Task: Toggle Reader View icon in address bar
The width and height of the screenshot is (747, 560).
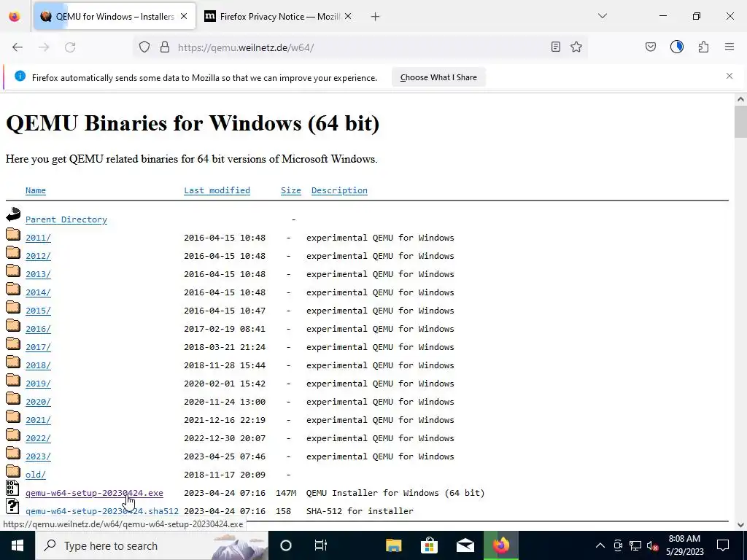Action: point(555,47)
